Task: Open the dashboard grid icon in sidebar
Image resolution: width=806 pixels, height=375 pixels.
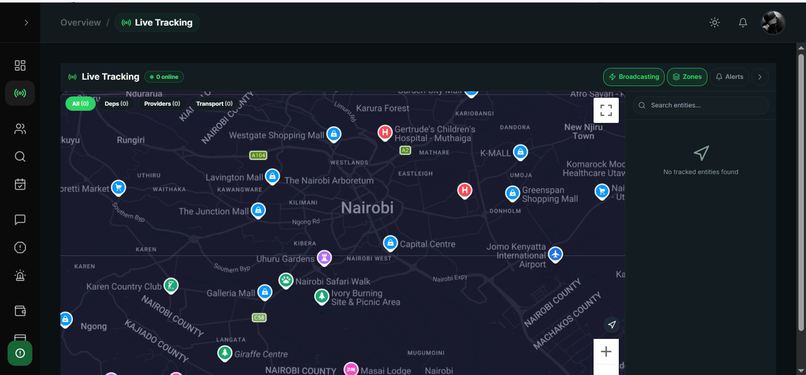Action: pyautogui.click(x=20, y=65)
